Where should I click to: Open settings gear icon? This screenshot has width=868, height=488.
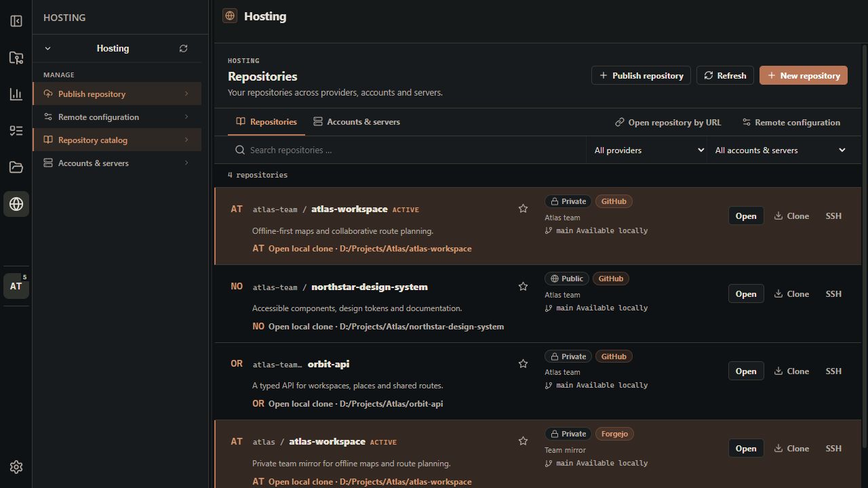click(16, 467)
